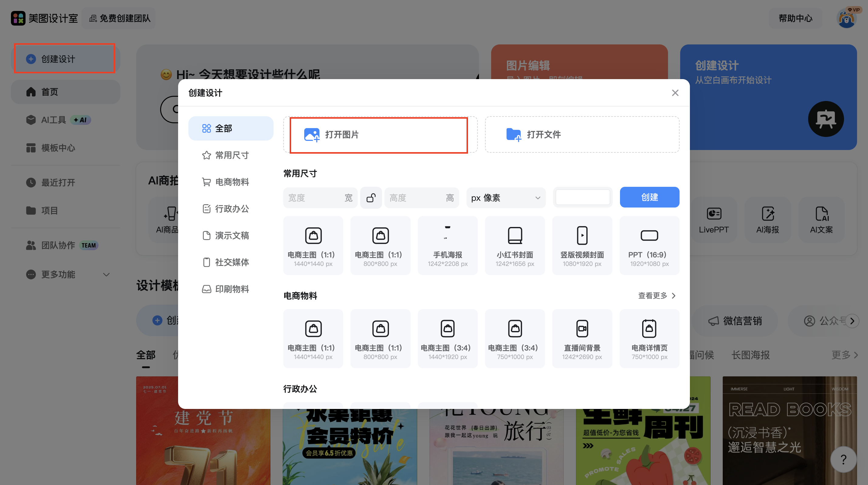This screenshot has width=868, height=485.
Task: Switch to the 常用尺寸 tab
Action: coord(232,155)
